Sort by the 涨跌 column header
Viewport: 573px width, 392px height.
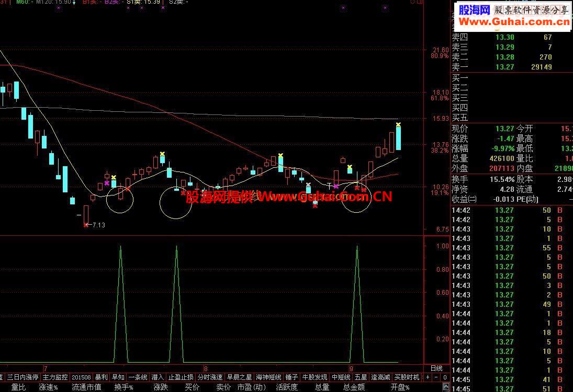(x=161, y=387)
